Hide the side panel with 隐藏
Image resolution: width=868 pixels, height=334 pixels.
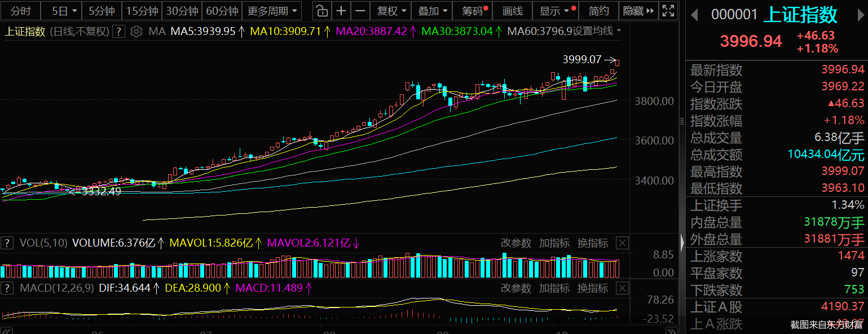(638, 11)
